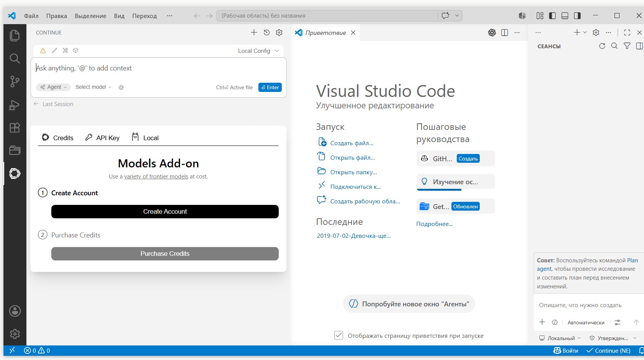Focus 'Опишите, что нужно создать' chat input
The image size is (644, 360).
pyautogui.click(x=588, y=305)
